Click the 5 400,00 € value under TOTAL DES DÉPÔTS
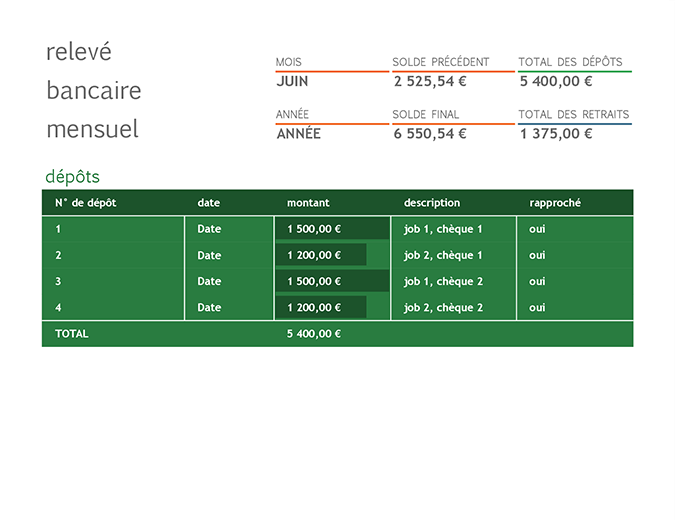 [556, 82]
